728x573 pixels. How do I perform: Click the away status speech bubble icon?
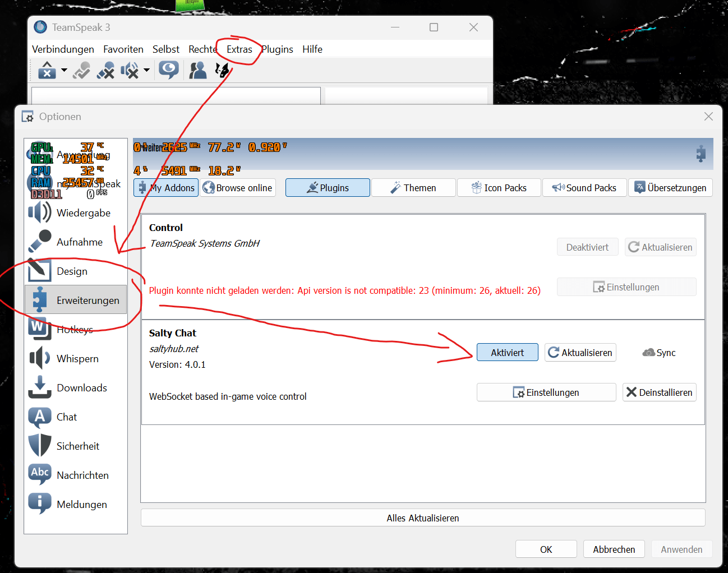pyautogui.click(x=169, y=70)
